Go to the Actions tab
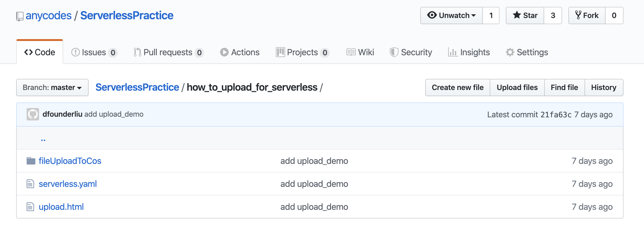The width and height of the screenshot is (644, 239). 240,52
